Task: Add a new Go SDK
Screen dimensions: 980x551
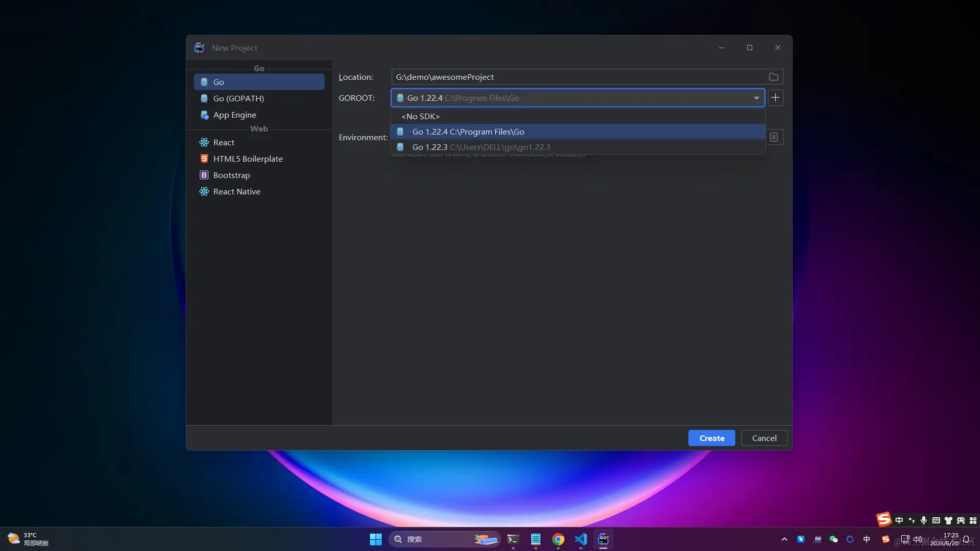Action: click(x=776, y=98)
